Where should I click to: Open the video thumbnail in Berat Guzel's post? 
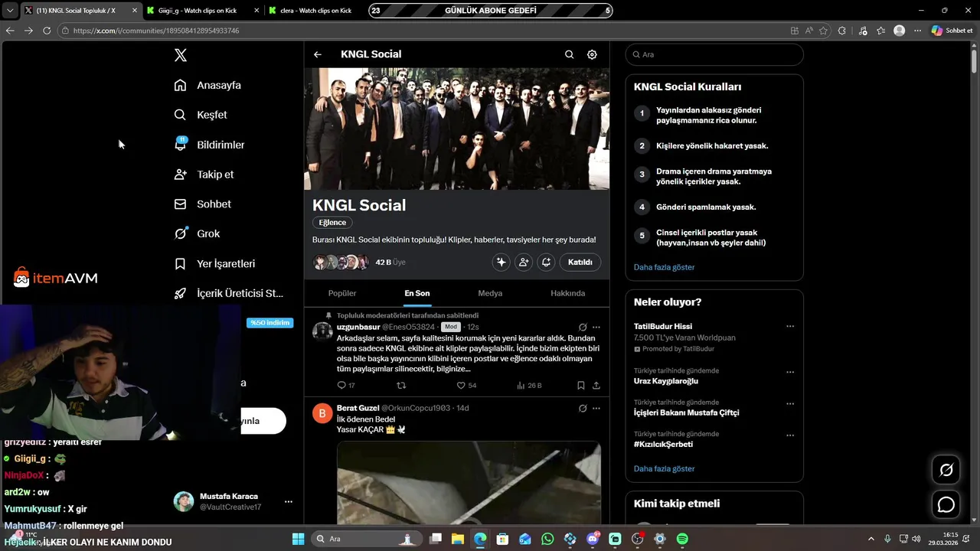point(469,482)
